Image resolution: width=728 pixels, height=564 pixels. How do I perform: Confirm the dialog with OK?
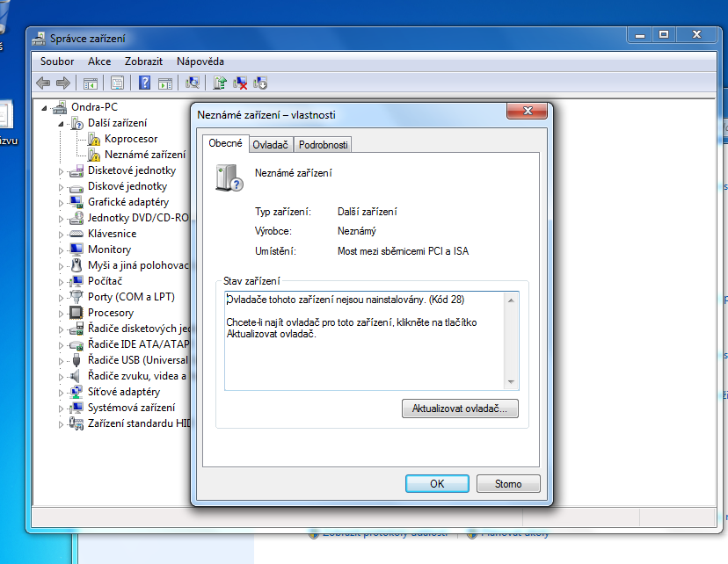(x=437, y=484)
